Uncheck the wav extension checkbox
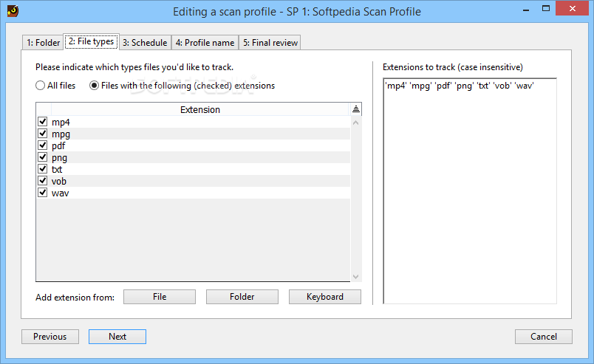This screenshot has height=364, width=594. tap(42, 193)
